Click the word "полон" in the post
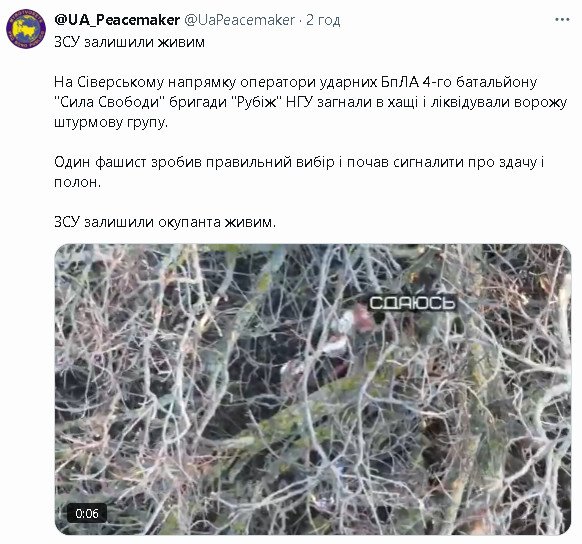This screenshot has height=544, width=582. click(x=75, y=182)
